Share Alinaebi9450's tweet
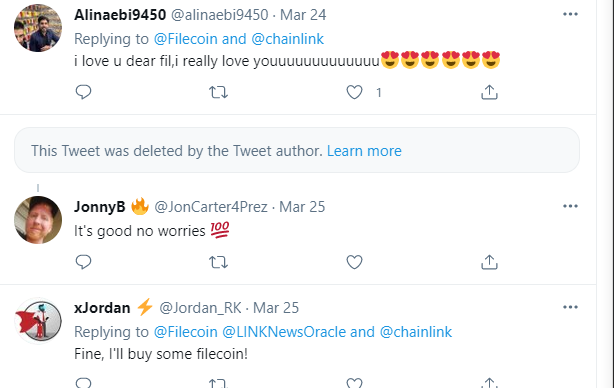The height and width of the screenshot is (388, 614). [489, 92]
